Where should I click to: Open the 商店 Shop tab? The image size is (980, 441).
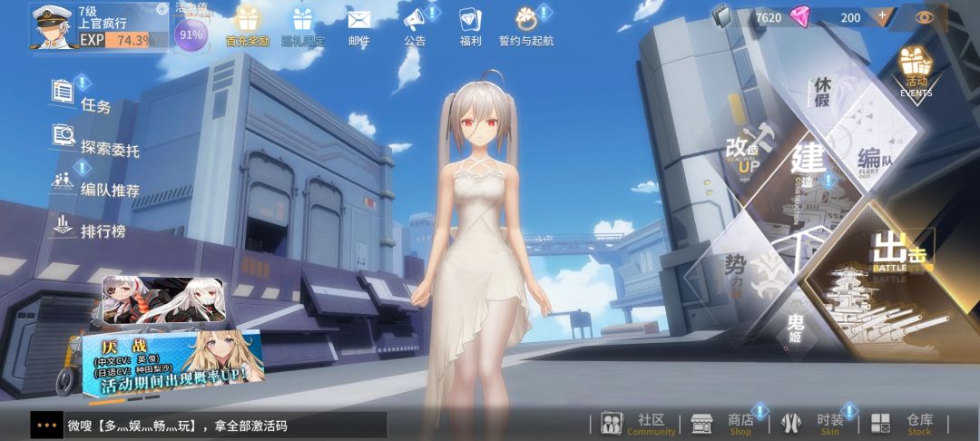coord(729,424)
